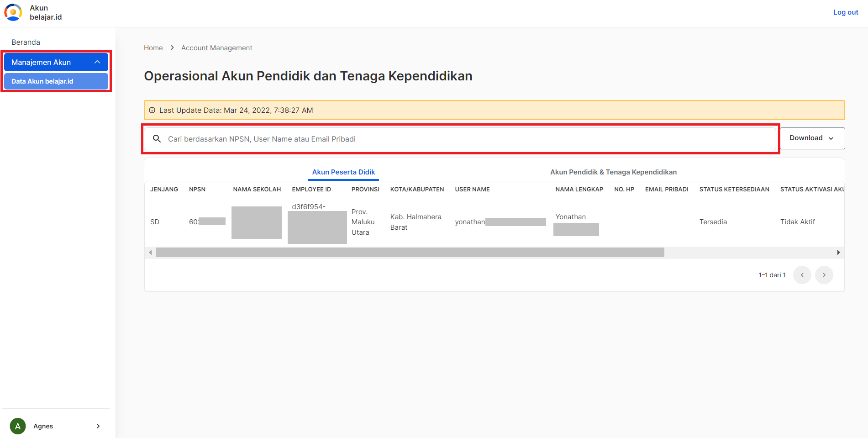Click the NPSN column header
The image size is (868, 438).
click(197, 189)
